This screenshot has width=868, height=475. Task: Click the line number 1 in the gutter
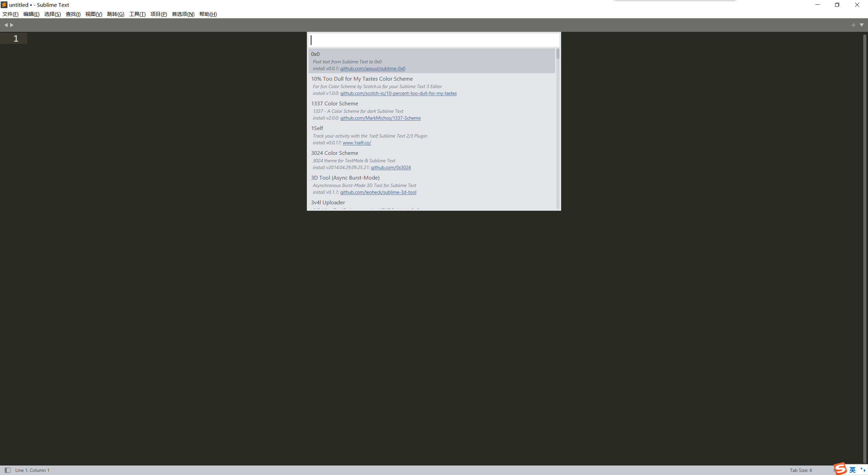[15, 38]
